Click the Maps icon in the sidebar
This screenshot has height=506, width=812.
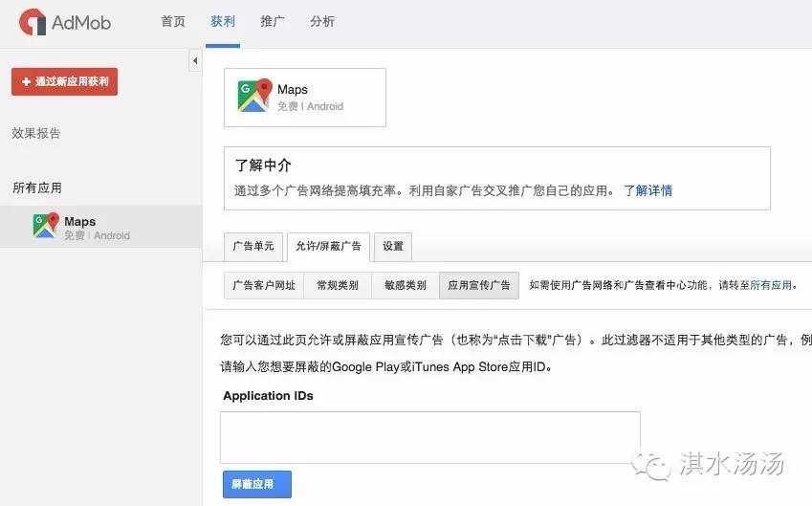point(46,226)
